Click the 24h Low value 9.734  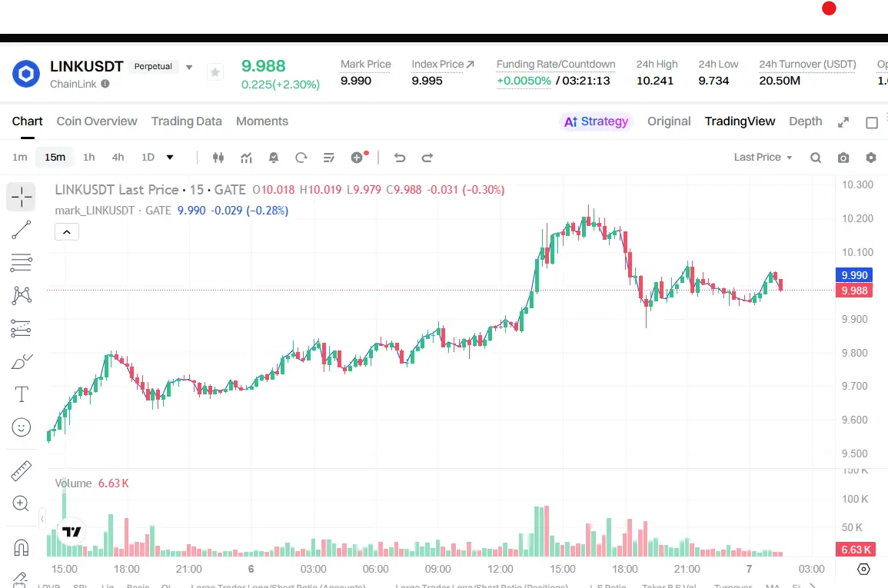coord(713,81)
